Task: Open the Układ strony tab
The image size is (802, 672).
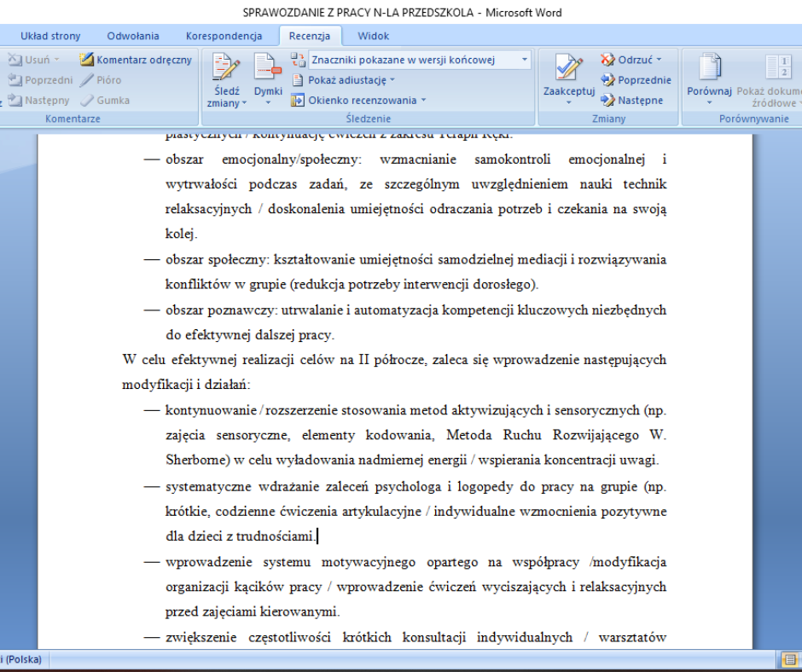Action: [50, 36]
